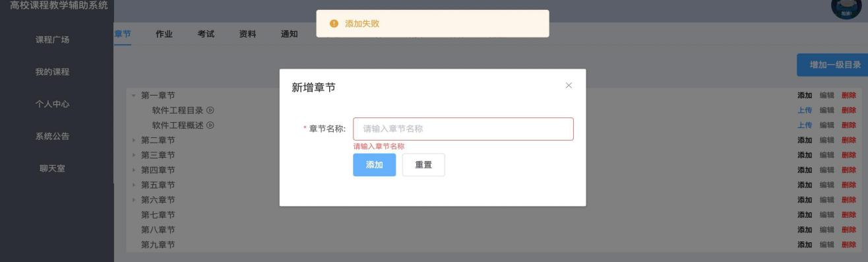
Task: Close the 新增章节 dialog with X icon
Action: 569,86
